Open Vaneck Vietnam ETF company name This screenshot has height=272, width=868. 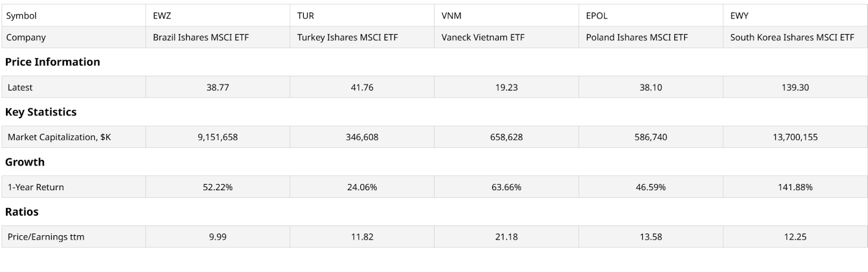pos(483,37)
